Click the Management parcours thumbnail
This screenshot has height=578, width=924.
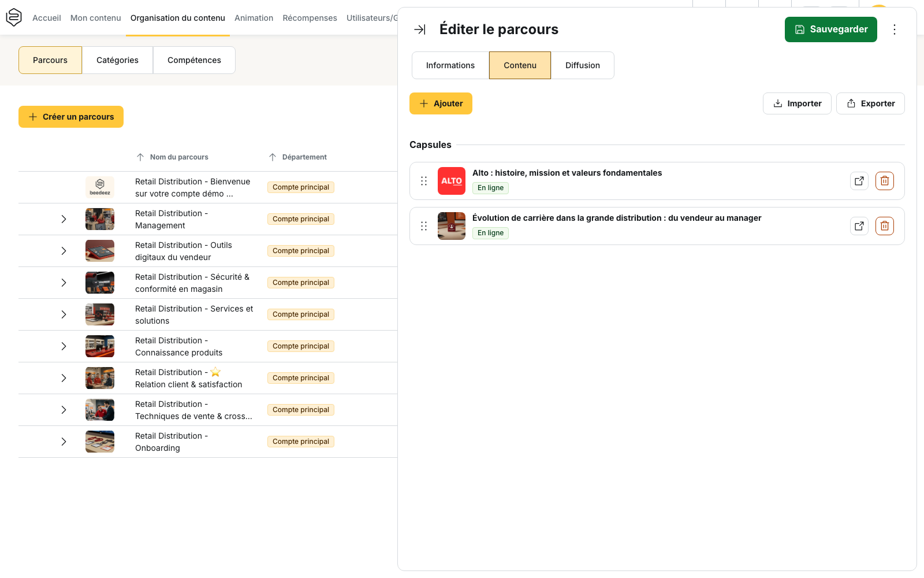tap(100, 219)
